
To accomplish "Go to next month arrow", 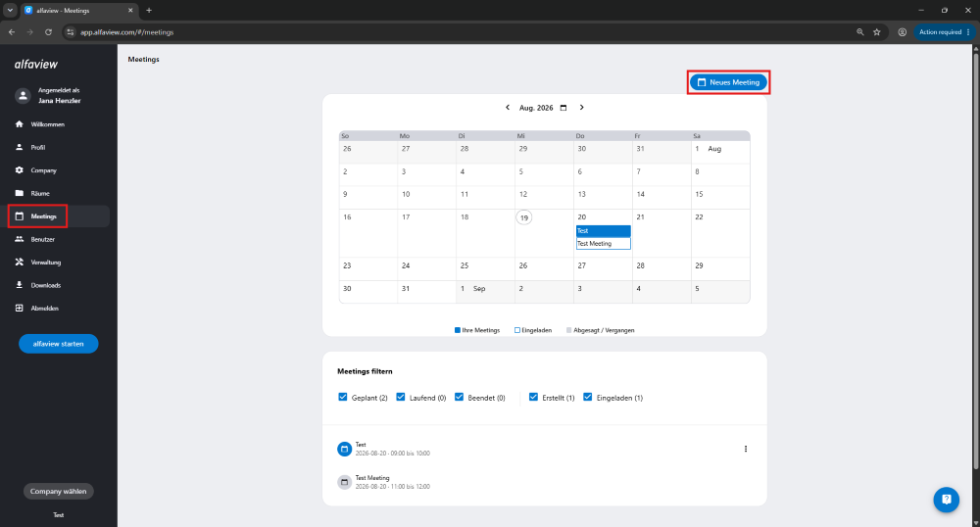I will tap(581, 108).
